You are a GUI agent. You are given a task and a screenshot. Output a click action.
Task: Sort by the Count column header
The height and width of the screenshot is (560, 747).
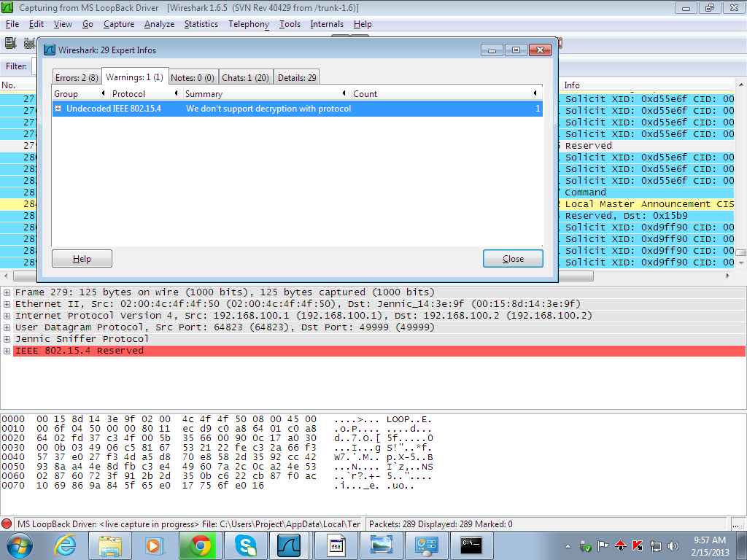click(x=447, y=94)
